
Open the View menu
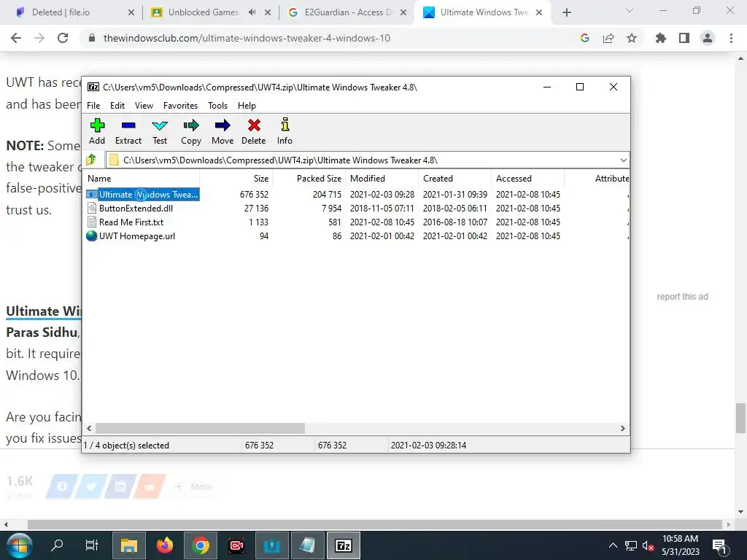[x=144, y=106]
